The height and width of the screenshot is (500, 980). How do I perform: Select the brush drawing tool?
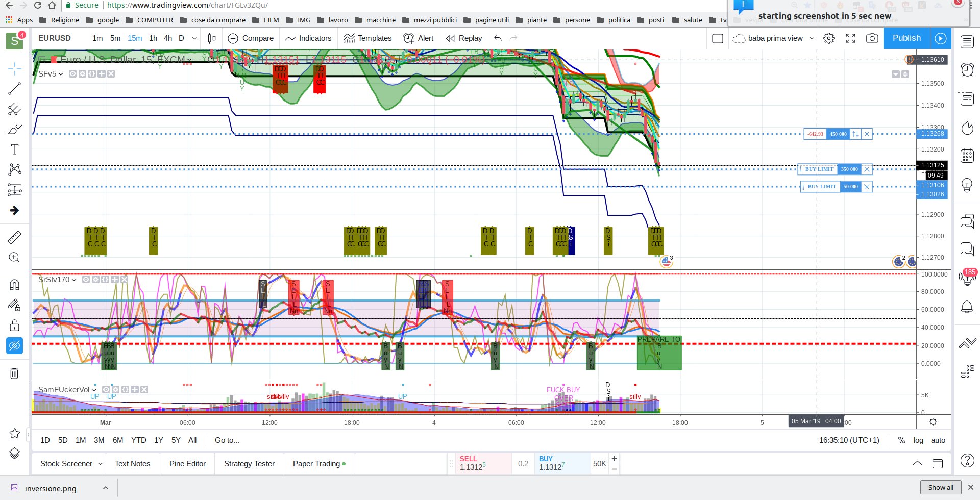tap(14, 129)
